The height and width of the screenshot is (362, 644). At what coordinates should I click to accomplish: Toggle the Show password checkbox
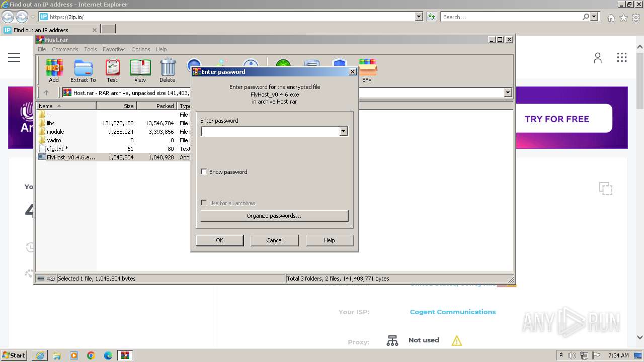(204, 172)
